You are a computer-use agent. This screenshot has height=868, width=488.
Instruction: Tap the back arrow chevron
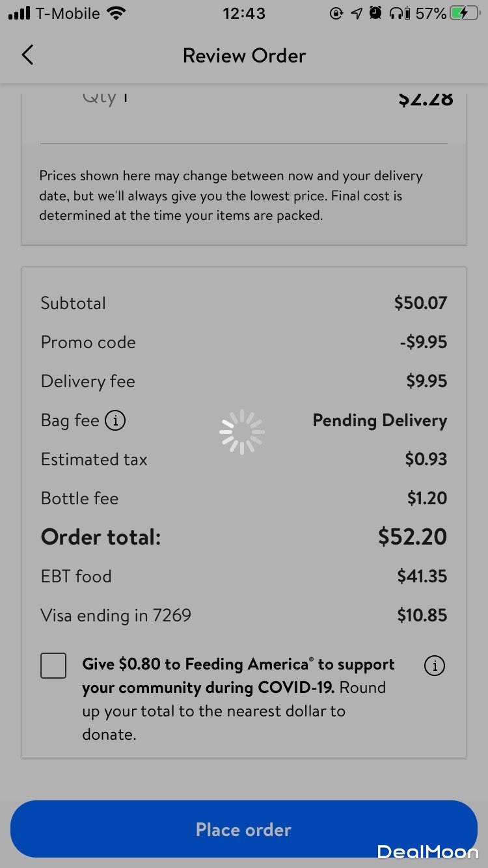[x=27, y=55]
